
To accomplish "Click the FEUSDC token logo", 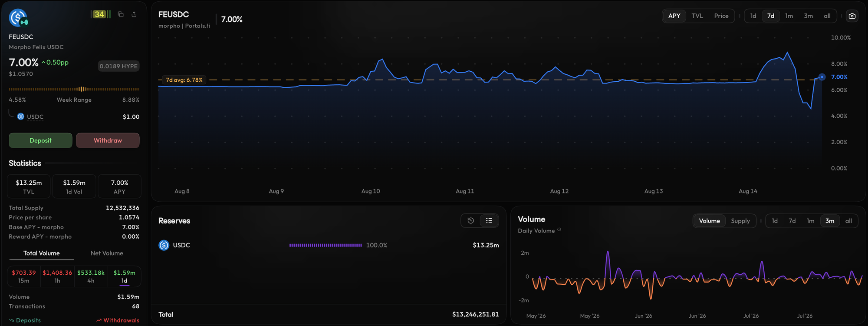I will (x=18, y=18).
